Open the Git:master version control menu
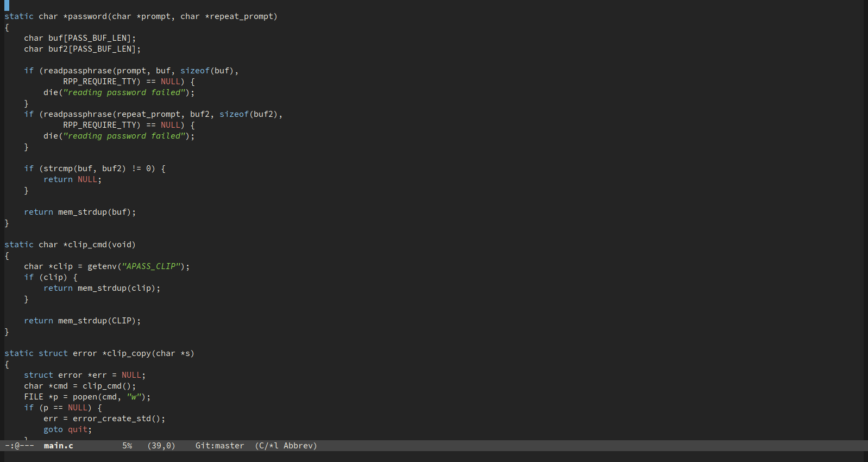Viewport: 868px width, 462px height. point(219,446)
